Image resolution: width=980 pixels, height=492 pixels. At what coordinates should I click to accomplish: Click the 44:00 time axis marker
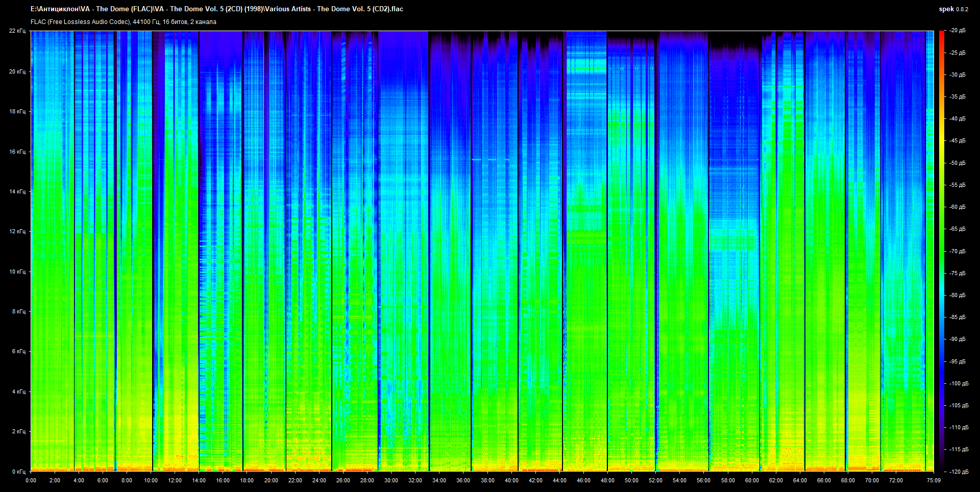(559, 480)
